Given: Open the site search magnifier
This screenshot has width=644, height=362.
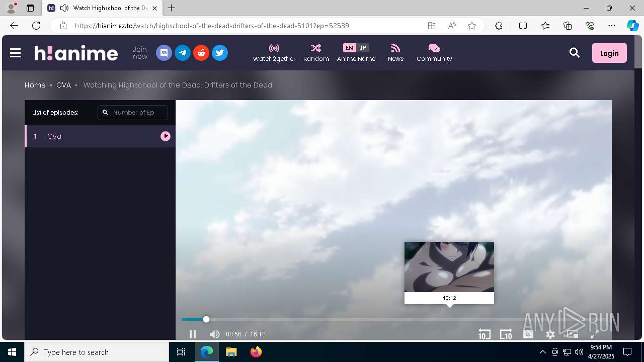Looking at the screenshot, I should click(575, 52).
